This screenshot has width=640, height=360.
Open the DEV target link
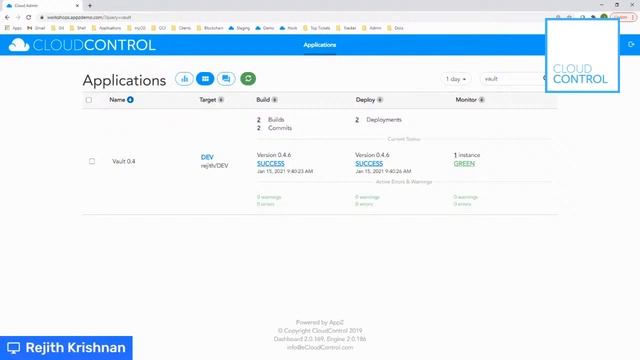[x=207, y=157]
